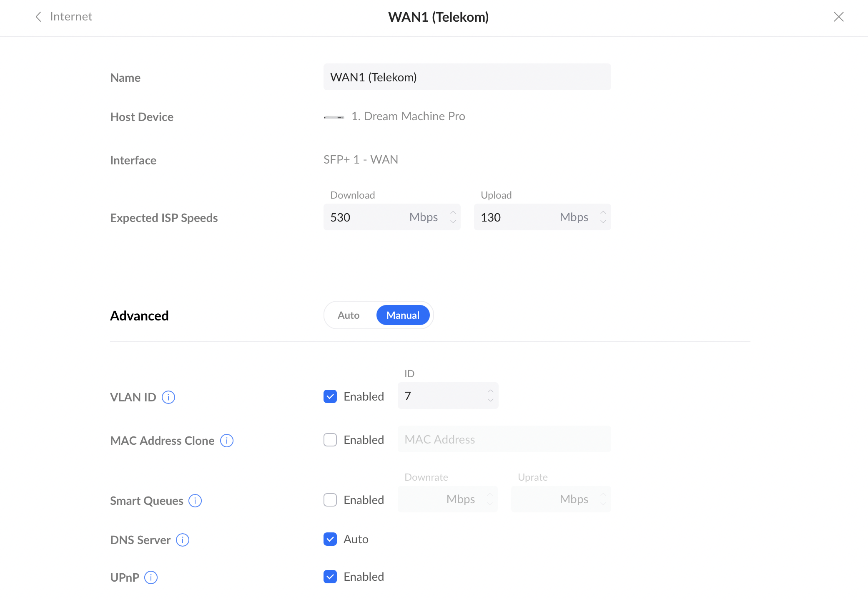The image size is (868, 600).
Task: Go back to Internet settings
Action: tap(71, 17)
